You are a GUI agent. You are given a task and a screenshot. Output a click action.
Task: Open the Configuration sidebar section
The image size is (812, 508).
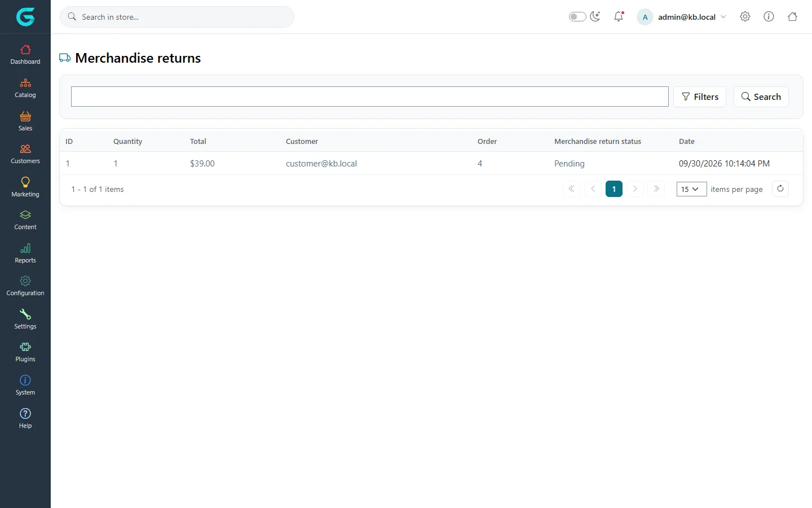(25, 286)
